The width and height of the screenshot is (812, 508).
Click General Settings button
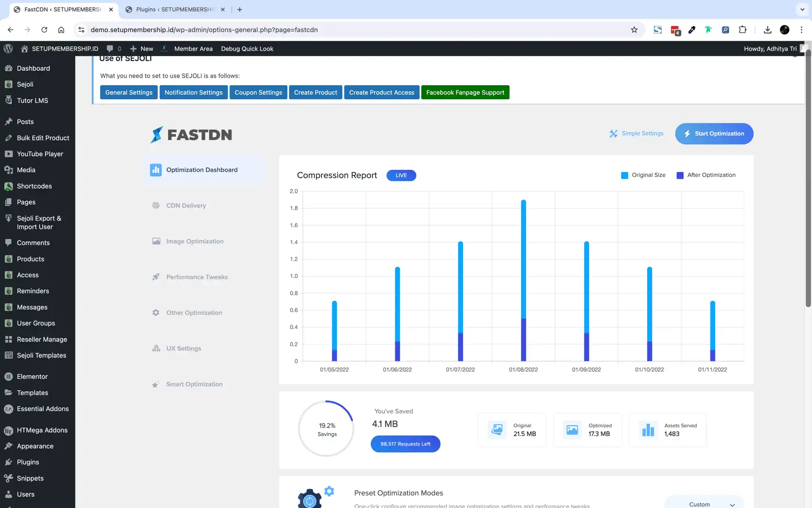click(x=129, y=92)
